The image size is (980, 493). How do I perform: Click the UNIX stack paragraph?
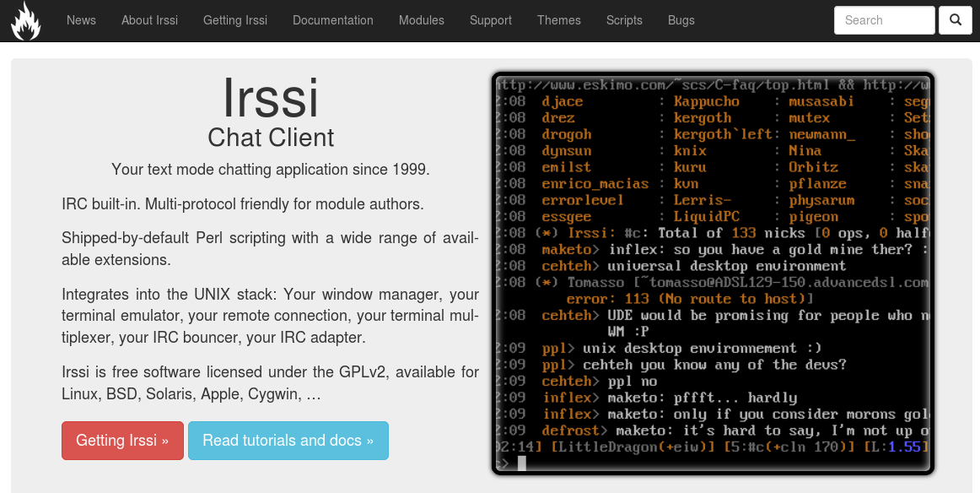[270, 316]
